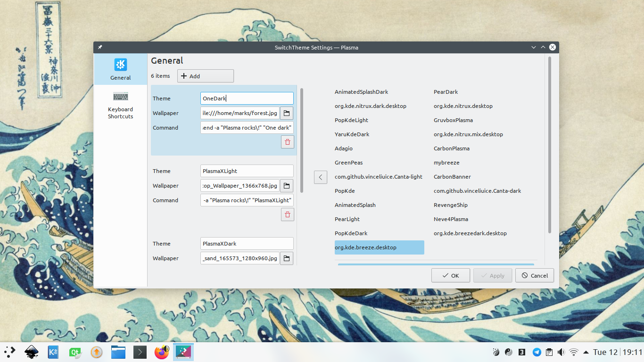The width and height of the screenshot is (644, 362).
Task: Browse wallpaper file for PlasmaXDark theme
Action: pos(287,258)
